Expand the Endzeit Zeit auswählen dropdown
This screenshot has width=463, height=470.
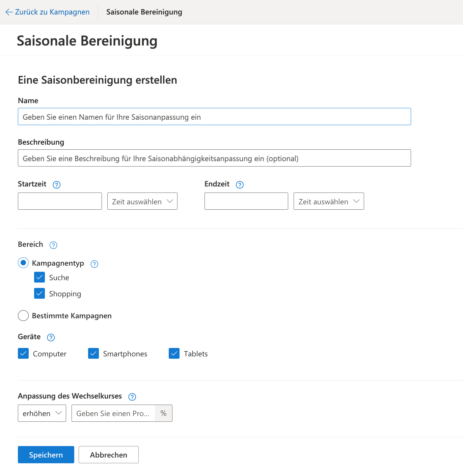pyautogui.click(x=329, y=201)
